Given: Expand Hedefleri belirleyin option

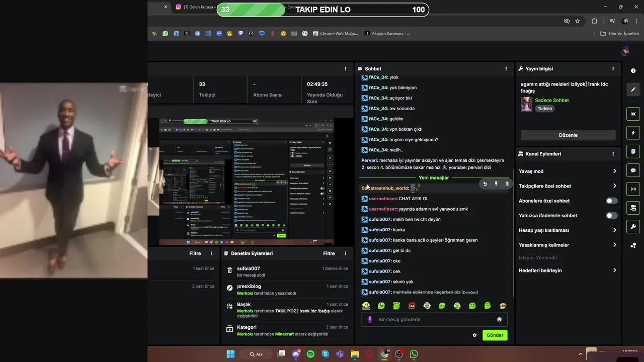Looking at the screenshot, I should 568,270.
